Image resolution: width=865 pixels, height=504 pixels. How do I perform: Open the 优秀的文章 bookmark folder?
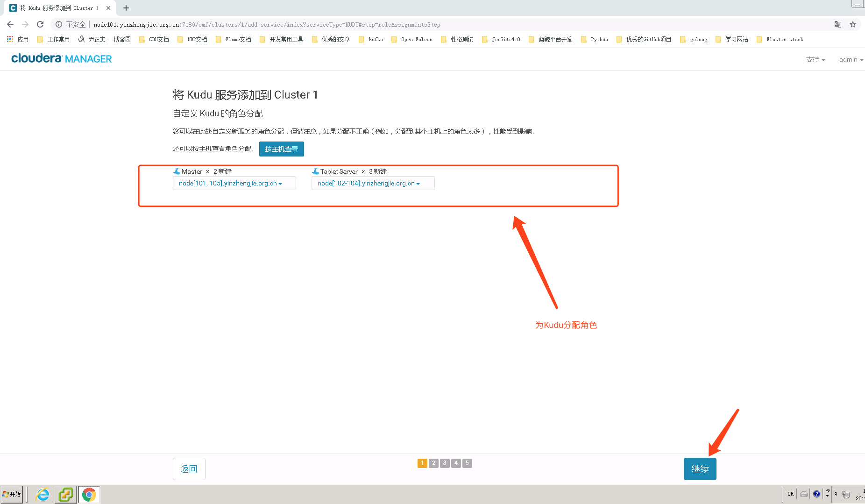(331, 39)
